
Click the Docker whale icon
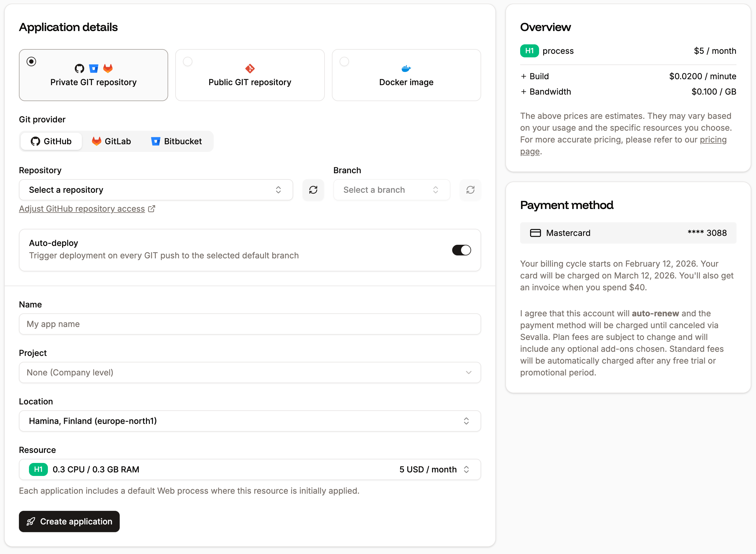pyautogui.click(x=406, y=68)
